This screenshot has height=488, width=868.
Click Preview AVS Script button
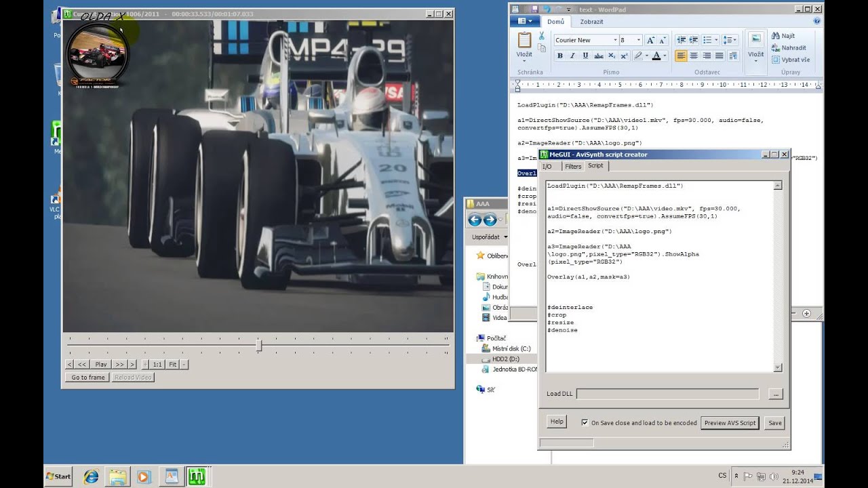730,422
